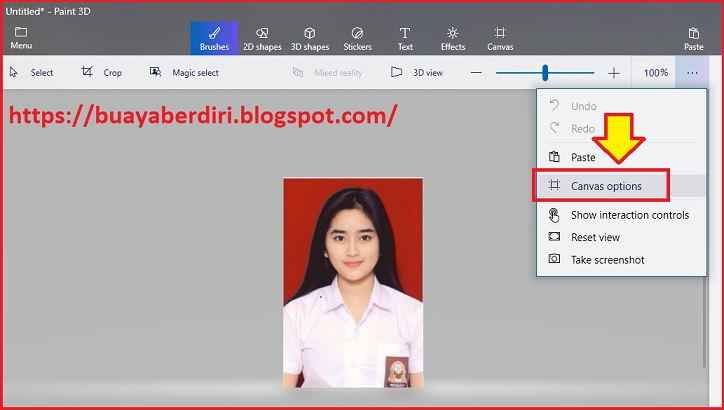This screenshot has width=724, height=410.
Task: Click the vertical scrollbar at right edge
Action: tap(705, 322)
